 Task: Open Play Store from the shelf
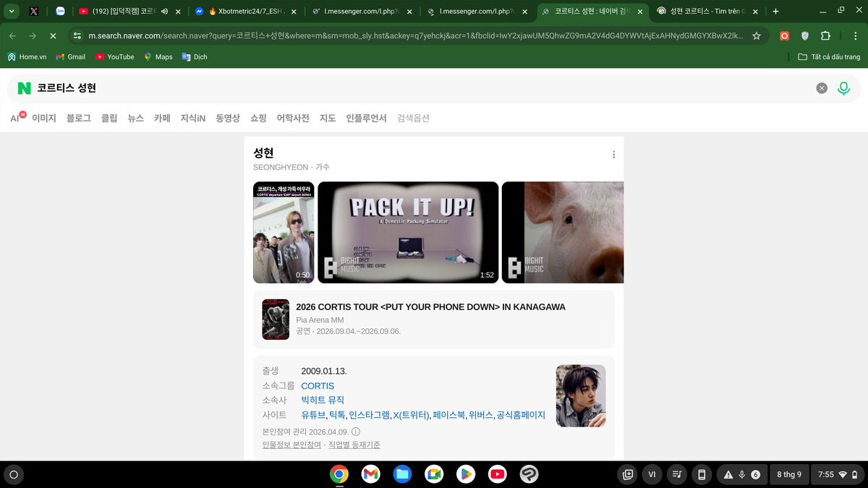[x=465, y=474]
